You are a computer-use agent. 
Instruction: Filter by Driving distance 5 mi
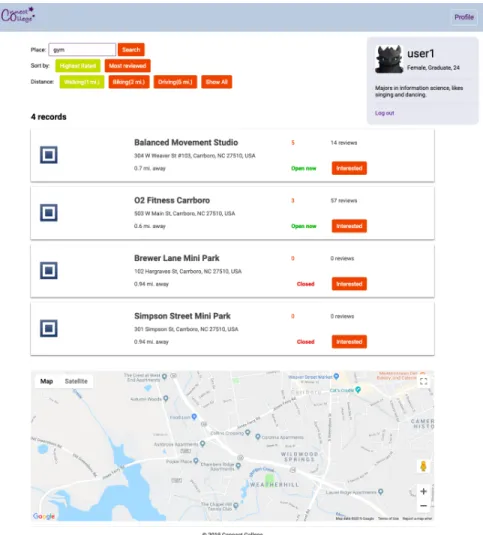[175, 82]
